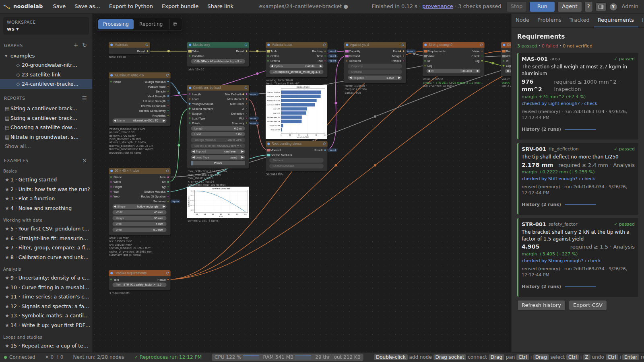This screenshot has height=362, width=644.
Task: Toggle the Against yield node status dot
Action: pos(347,45)
